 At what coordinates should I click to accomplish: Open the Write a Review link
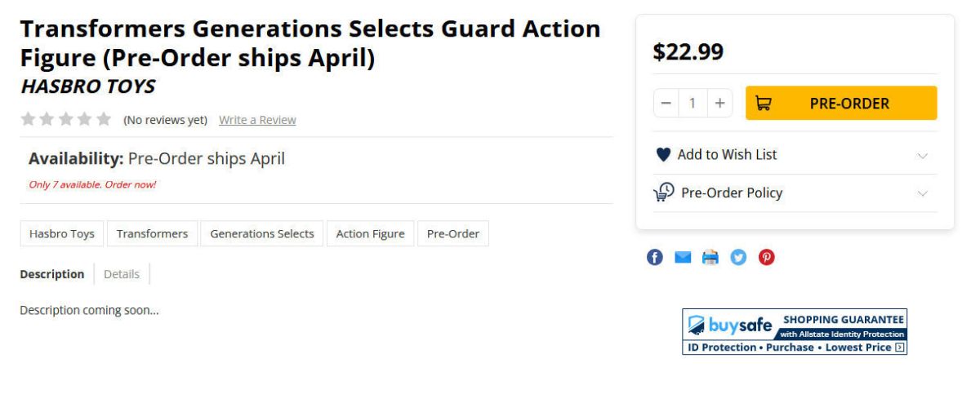(257, 120)
